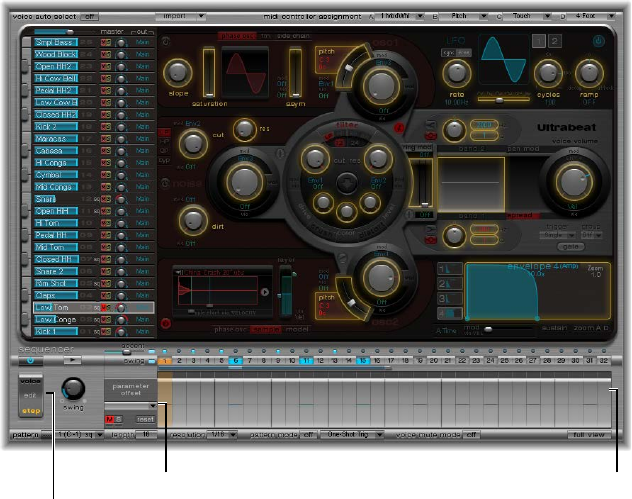Open the resolution 1/16 dropdown
Screen dimensions: 632x499
[x=222, y=435]
